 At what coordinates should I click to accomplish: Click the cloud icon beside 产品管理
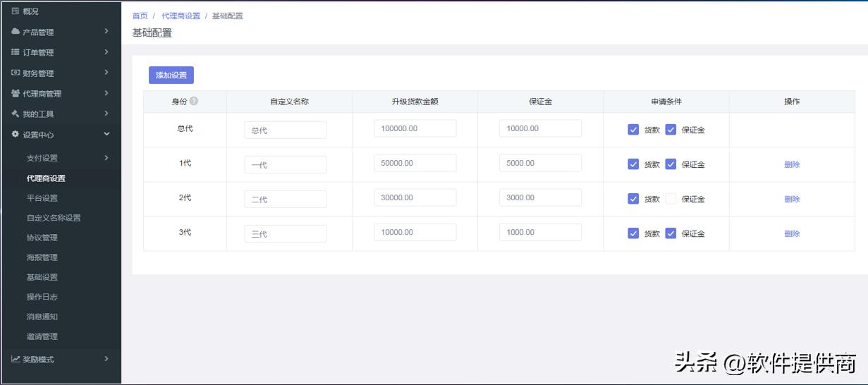tap(16, 32)
